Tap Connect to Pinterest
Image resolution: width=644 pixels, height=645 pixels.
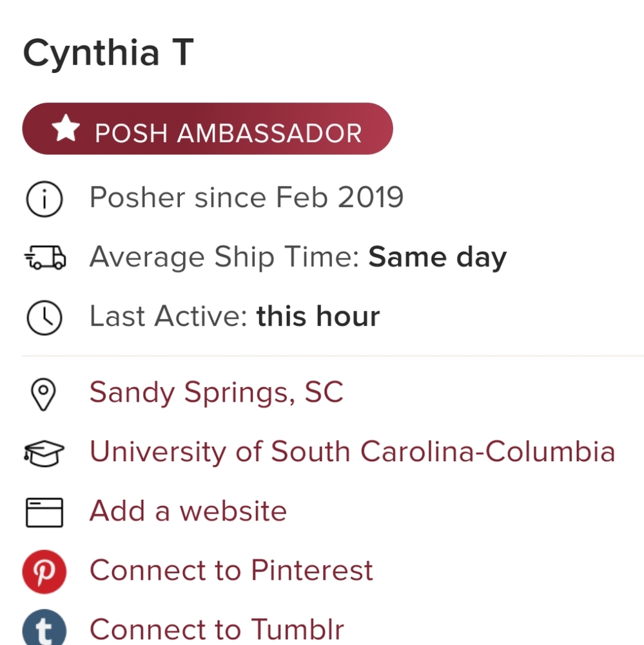click(231, 571)
